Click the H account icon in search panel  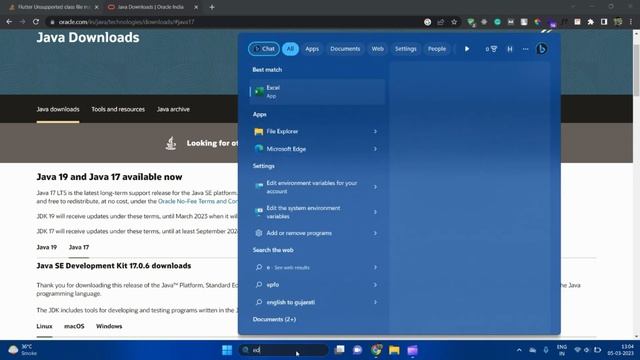coord(510,49)
